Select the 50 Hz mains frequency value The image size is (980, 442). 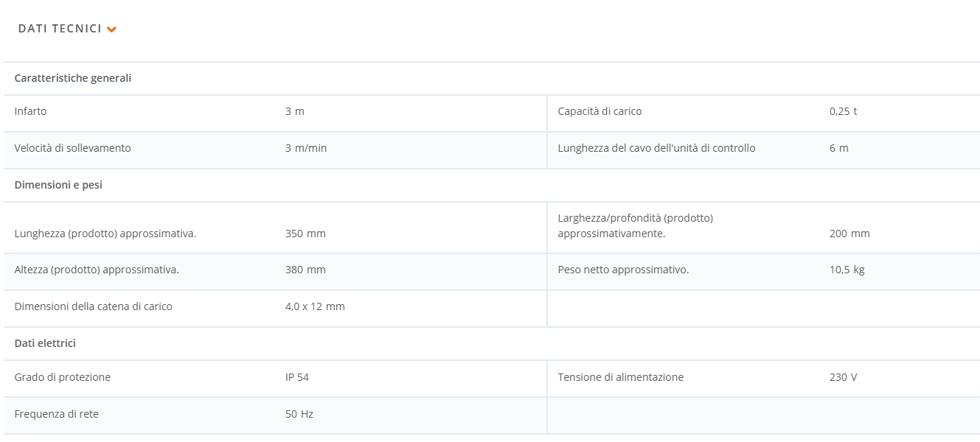click(299, 414)
